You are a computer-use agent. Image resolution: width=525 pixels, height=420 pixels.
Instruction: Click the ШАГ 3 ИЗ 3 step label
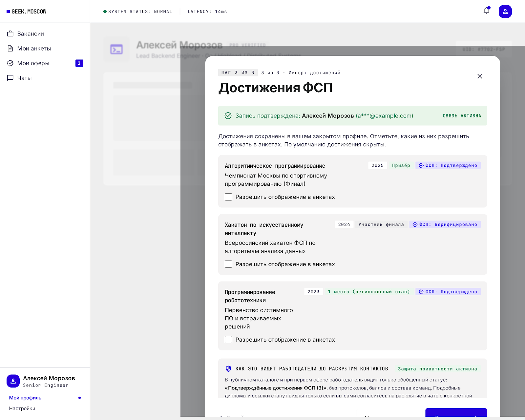tap(238, 73)
